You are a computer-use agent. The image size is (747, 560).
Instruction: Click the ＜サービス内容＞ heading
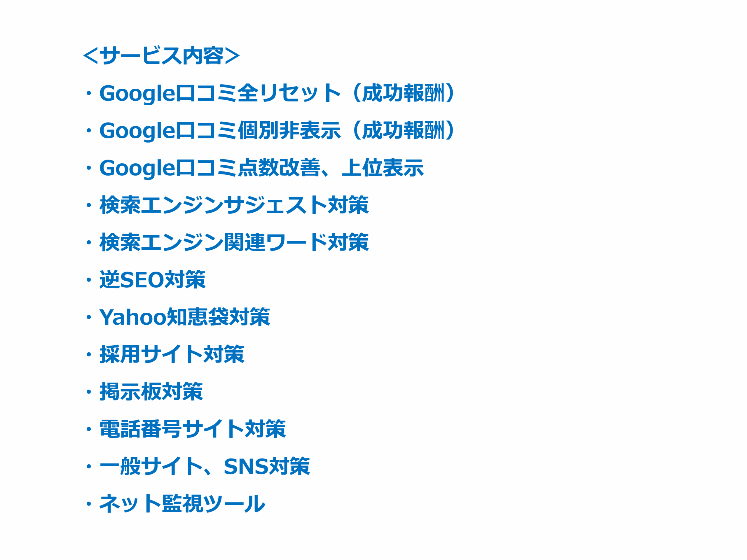161,56
